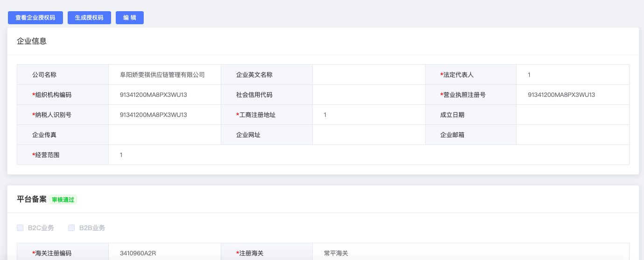The image size is (644, 260).
Task: Click company name 阜阳娇雯祺供应链管理有限公司
Action: (162, 75)
